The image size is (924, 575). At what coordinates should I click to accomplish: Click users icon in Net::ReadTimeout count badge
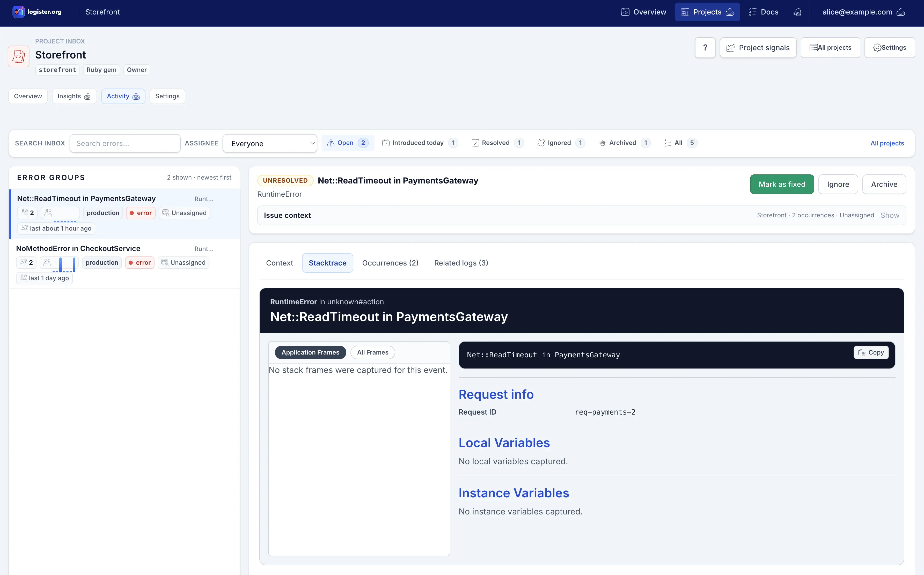pyautogui.click(x=24, y=212)
